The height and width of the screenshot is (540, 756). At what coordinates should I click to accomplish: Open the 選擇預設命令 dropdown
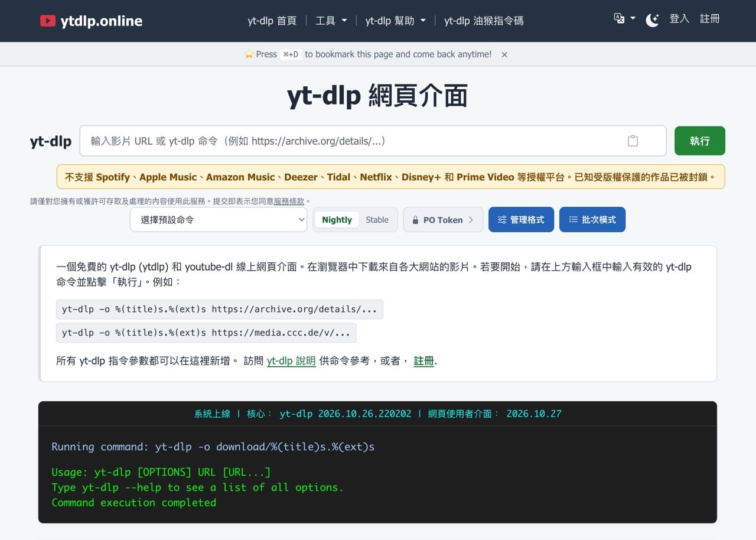tap(219, 220)
